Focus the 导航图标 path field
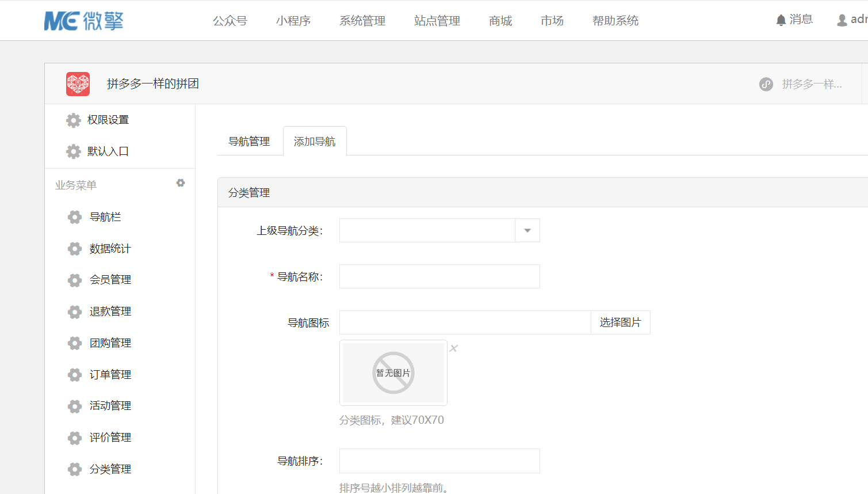 tap(465, 322)
